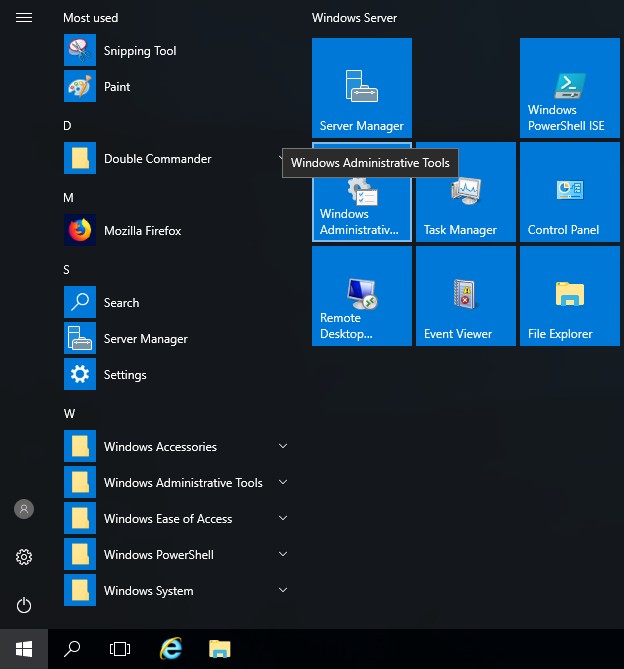Launch Task Manager tile
Screen dimensions: 624x669
[x=465, y=192]
